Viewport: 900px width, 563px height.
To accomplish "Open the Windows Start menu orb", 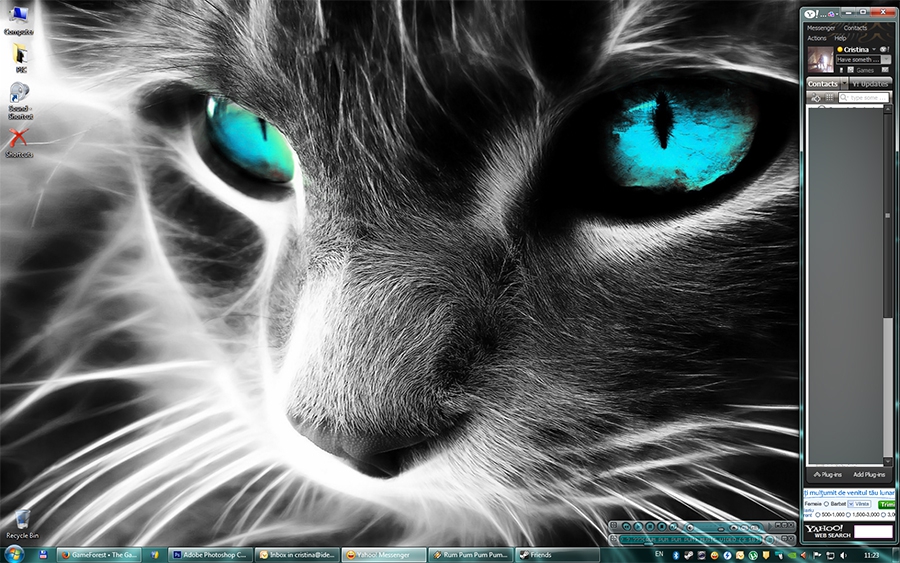I will (14, 554).
